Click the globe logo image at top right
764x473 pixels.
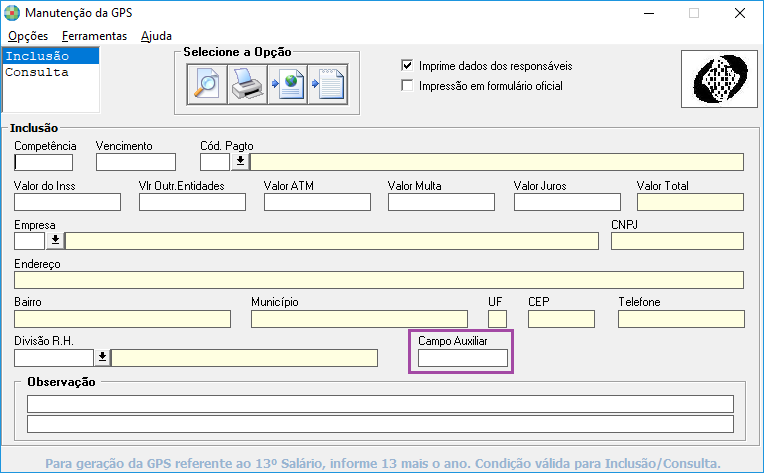pyautogui.click(x=720, y=79)
